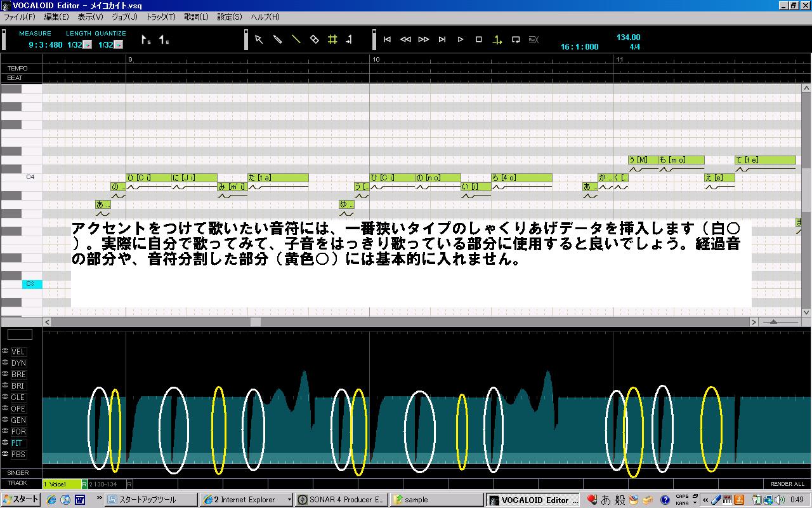
Task: Open the トラック(T) menu
Action: click(x=161, y=17)
